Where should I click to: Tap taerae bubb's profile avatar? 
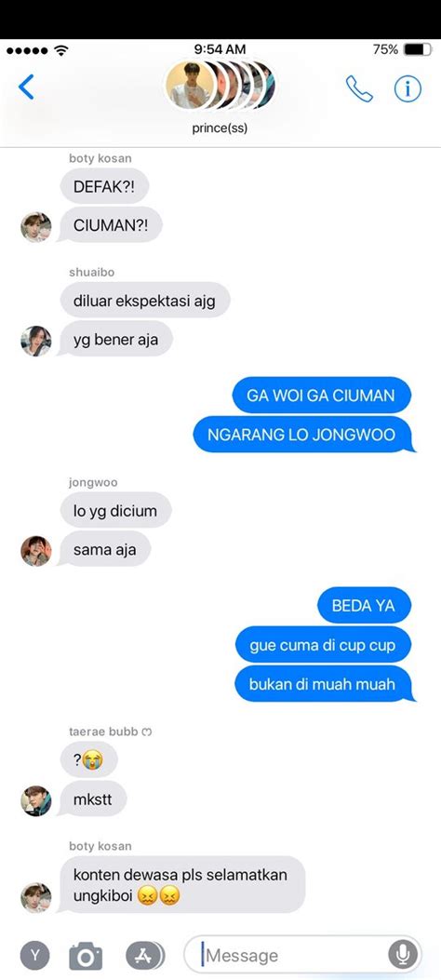(x=36, y=800)
